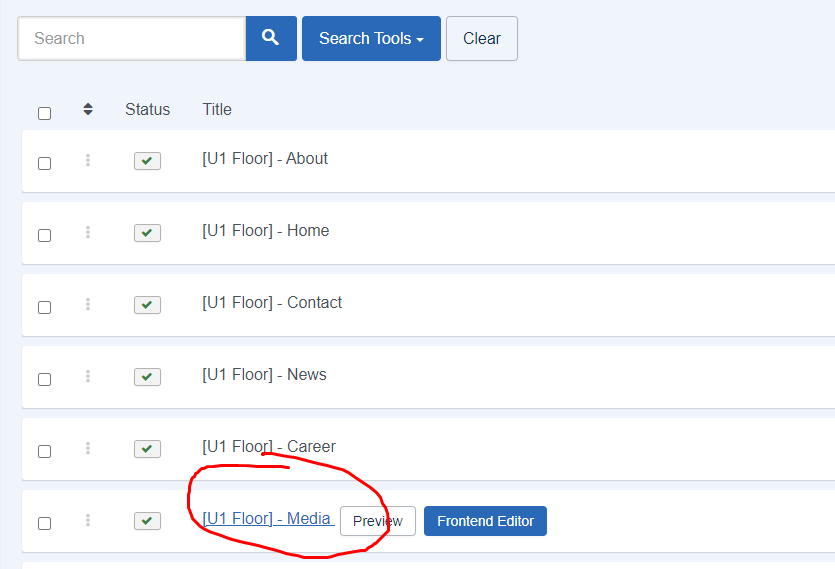Click the Preview button for Media
Screen dimensions: 835x569
[378, 521]
